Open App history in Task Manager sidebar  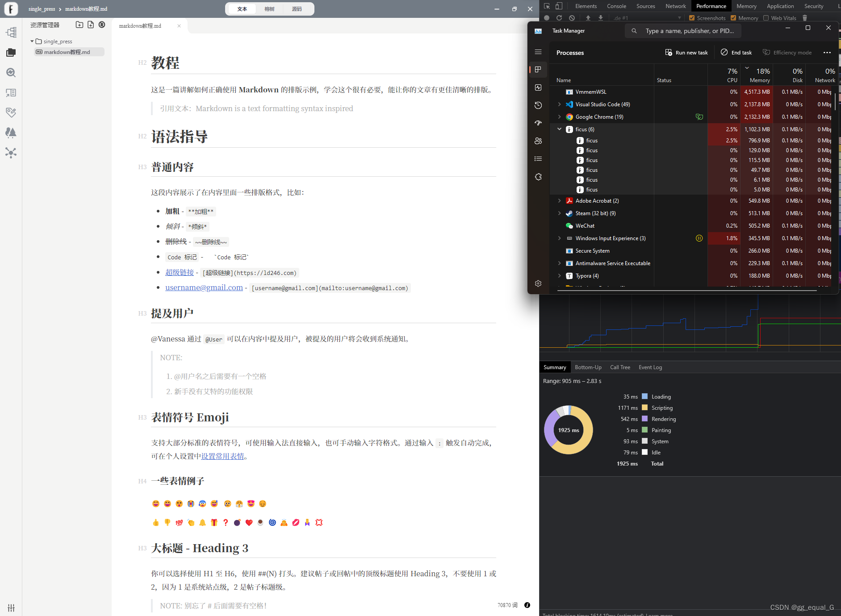point(539,105)
